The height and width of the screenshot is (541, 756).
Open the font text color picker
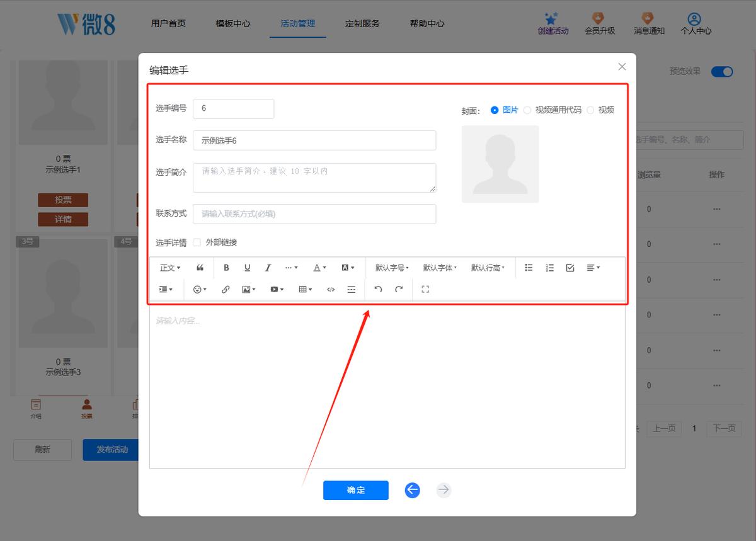[319, 268]
